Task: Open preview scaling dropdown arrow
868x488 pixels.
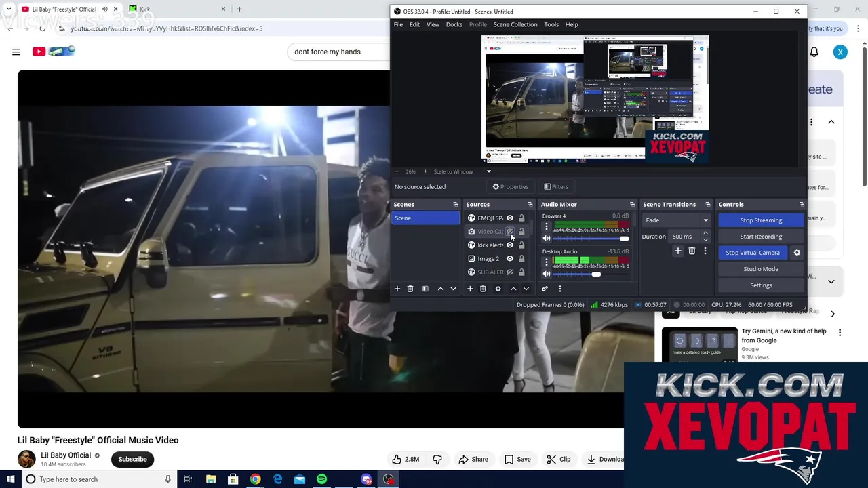Action: click(x=488, y=171)
